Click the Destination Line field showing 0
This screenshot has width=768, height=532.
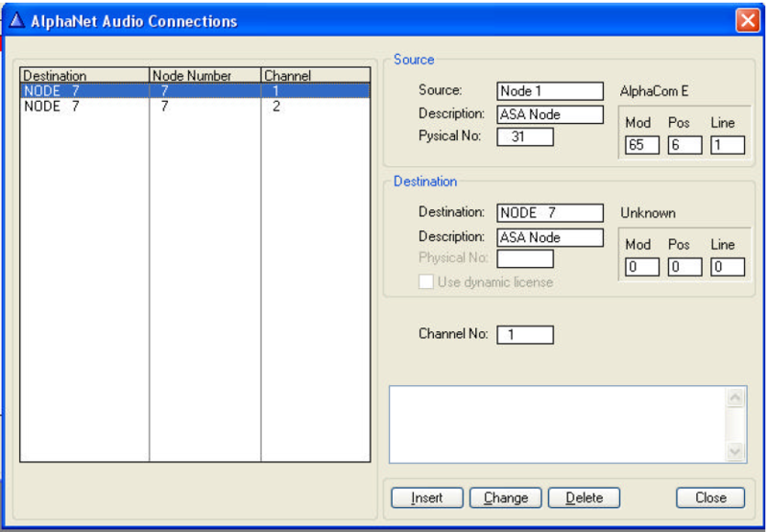click(728, 267)
